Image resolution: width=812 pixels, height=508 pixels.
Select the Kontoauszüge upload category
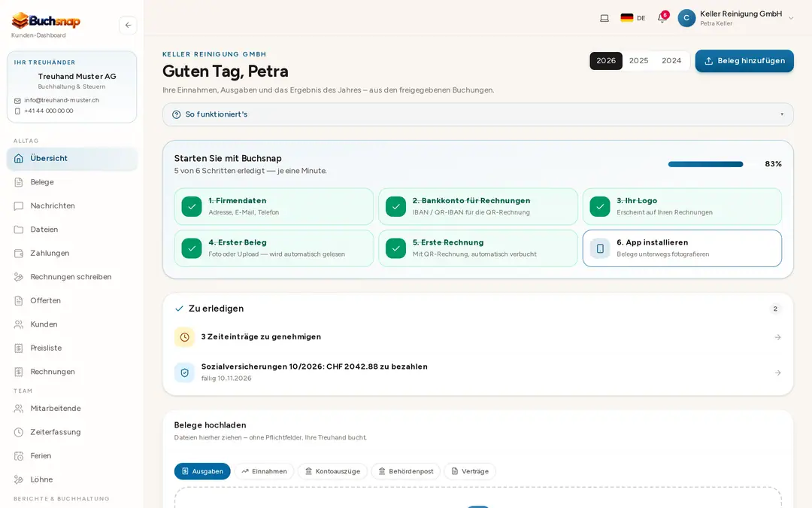[x=332, y=471]
